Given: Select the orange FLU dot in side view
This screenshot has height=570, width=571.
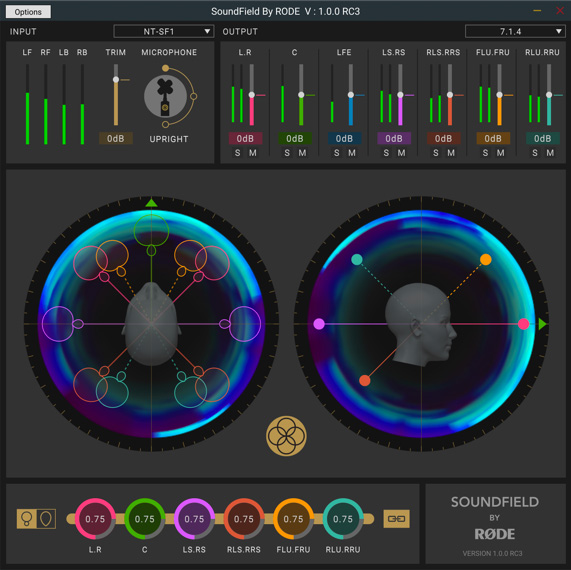Looking at the screenshot, I should click(x=485, y=259).
